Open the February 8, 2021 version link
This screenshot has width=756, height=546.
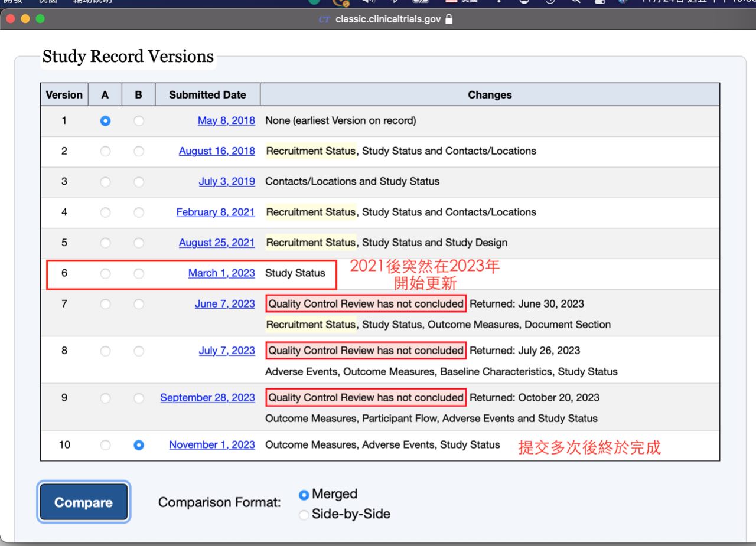216,212
